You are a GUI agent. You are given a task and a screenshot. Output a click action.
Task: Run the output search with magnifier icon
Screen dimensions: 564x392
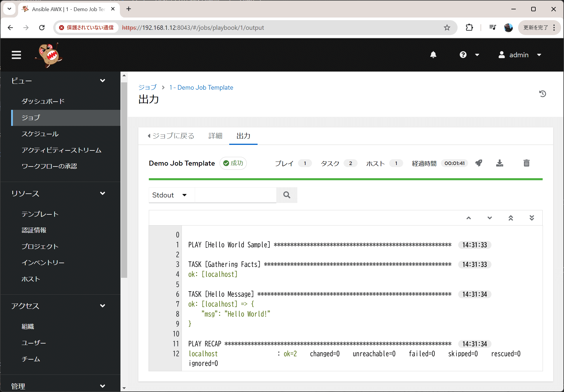tap(287, 195)
